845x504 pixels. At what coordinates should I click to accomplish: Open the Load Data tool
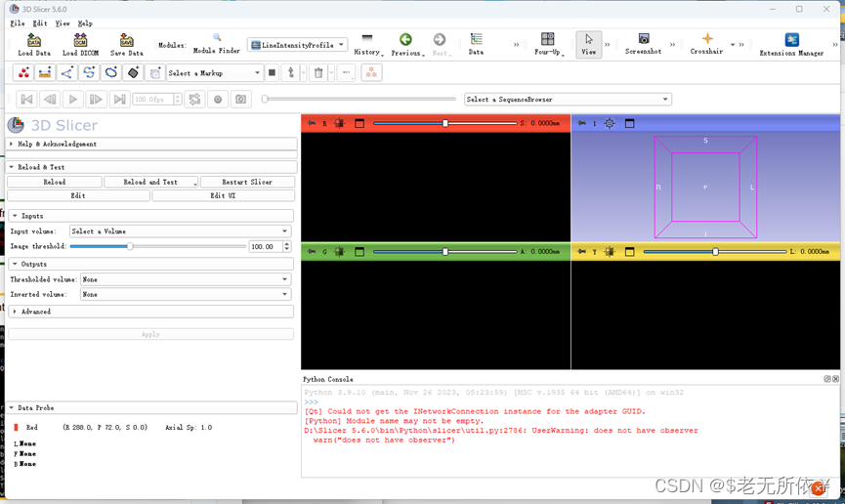[x=34, y=45]
